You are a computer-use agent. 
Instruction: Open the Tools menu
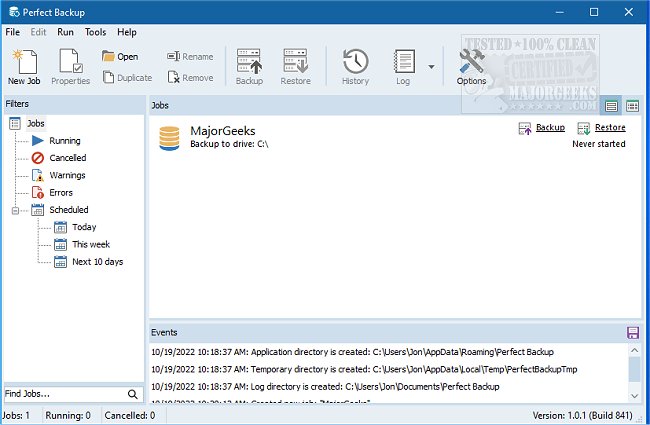(x=95, y=32)
